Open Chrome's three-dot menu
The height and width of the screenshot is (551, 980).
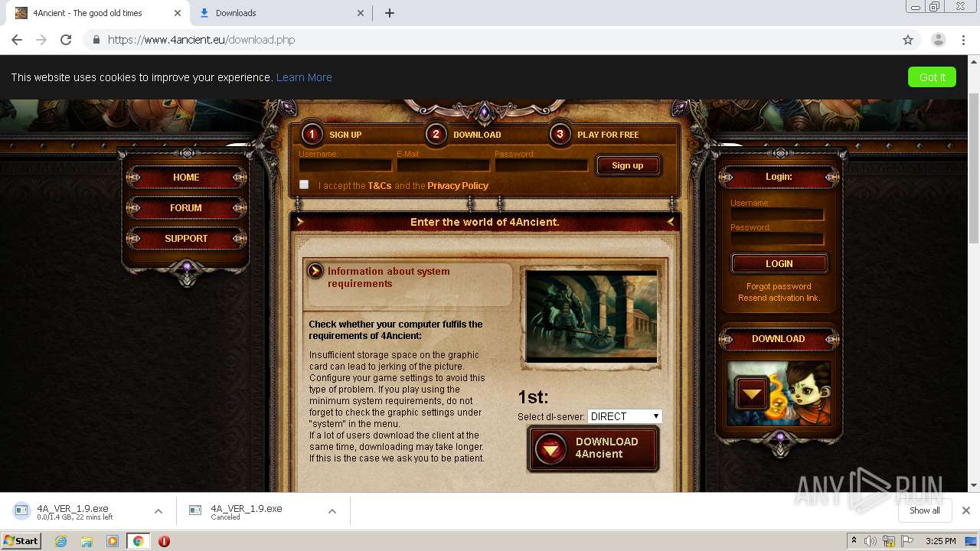point(964,40)
